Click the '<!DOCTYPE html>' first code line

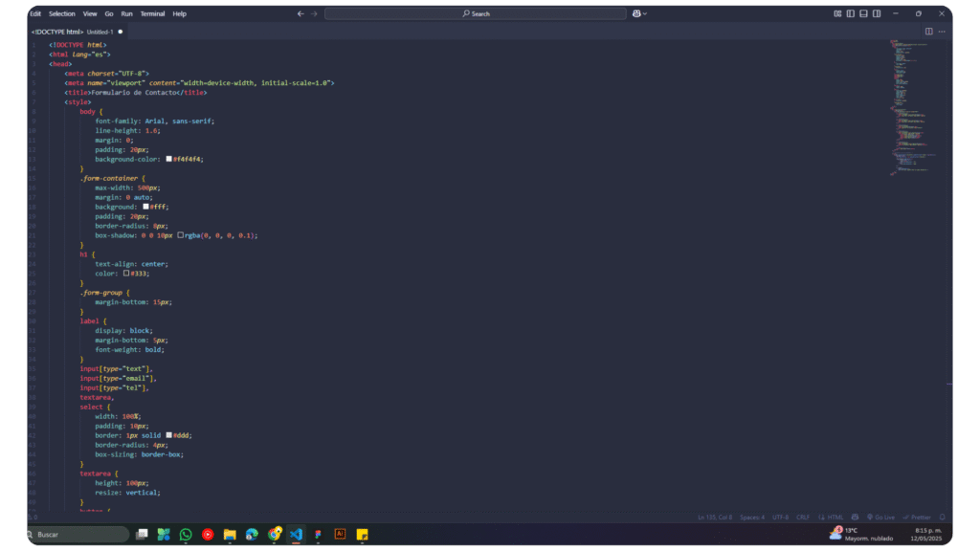click(78, 45)
